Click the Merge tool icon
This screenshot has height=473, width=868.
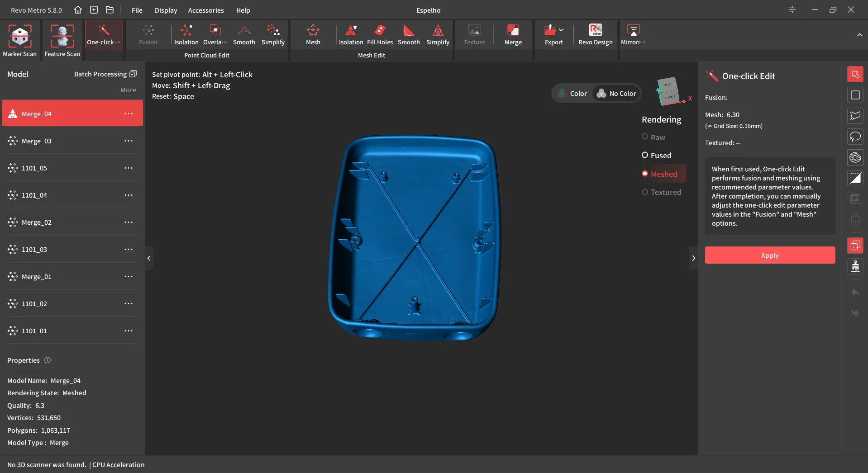point(513,35)
